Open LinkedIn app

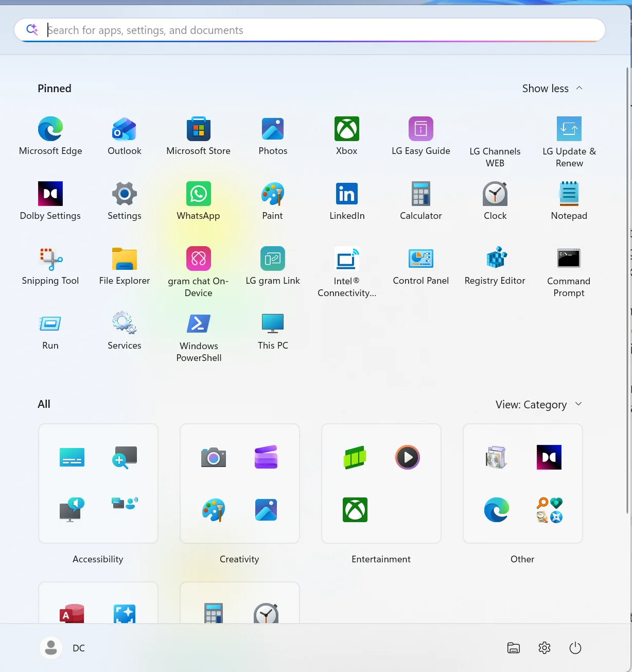coord(347,202)
